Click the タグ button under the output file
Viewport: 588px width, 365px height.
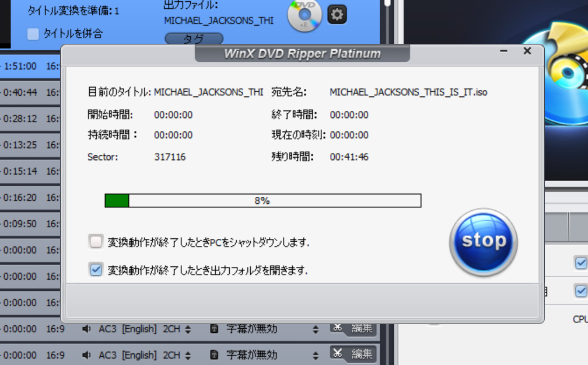(194, 39)
